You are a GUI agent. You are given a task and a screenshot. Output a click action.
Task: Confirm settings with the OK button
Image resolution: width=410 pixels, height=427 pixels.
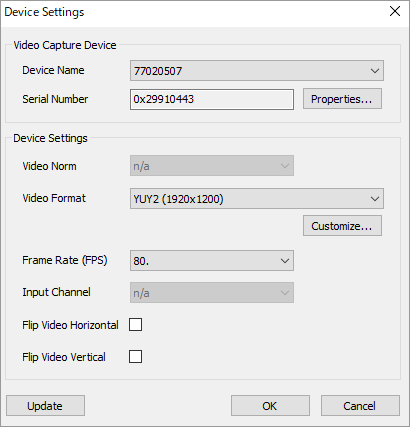click(270, 406)
